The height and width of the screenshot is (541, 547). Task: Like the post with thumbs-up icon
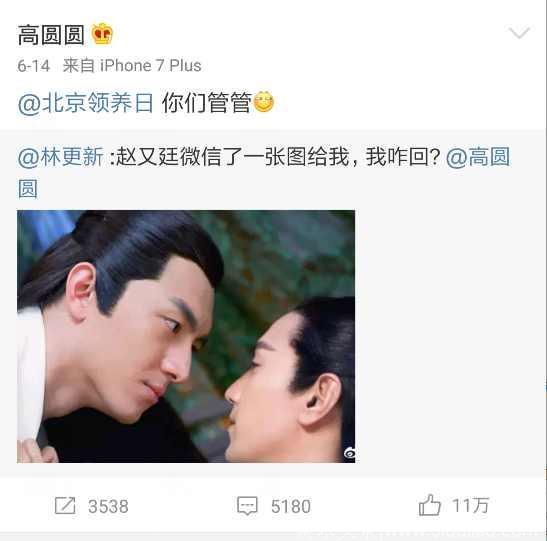[429, 505]
